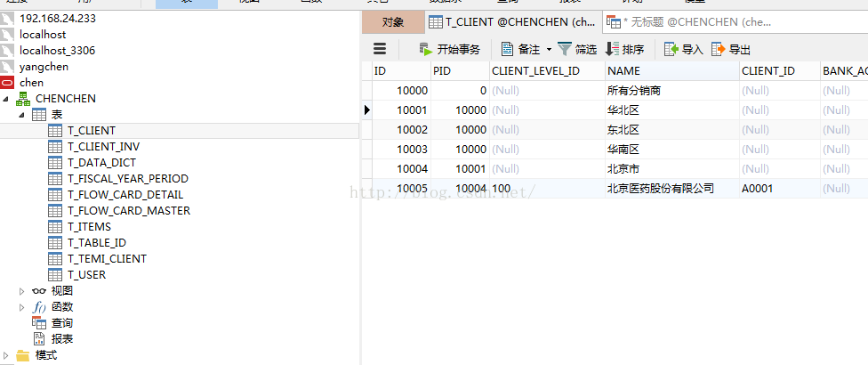Click the memo (备注) document icon
The image size is (868, 365).
[508, 49]
